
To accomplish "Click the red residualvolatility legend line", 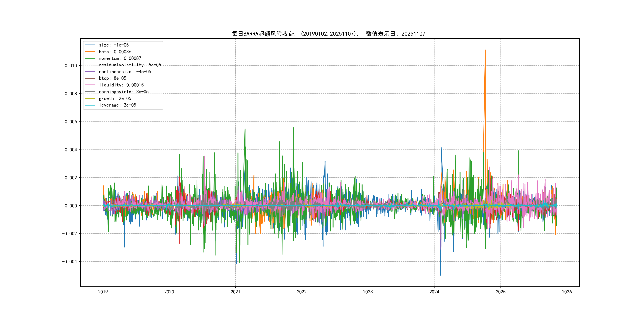I will pyautogui.click(x=90, y=65).
